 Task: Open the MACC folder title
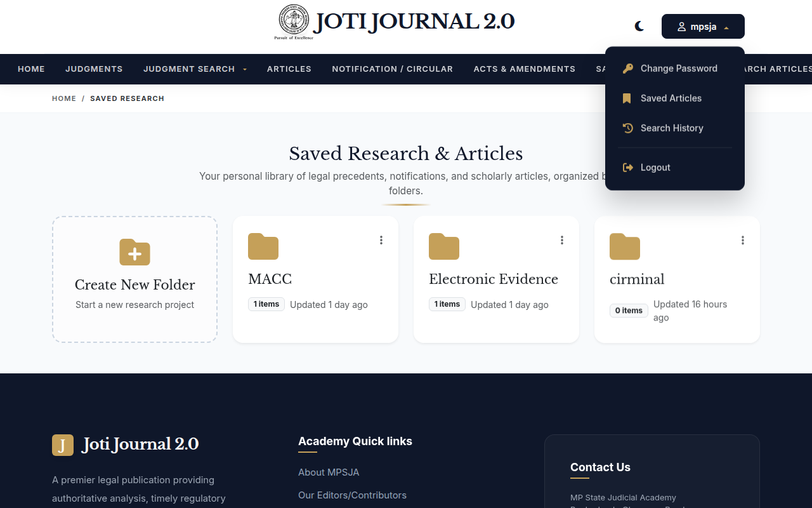tap(270, 279)
